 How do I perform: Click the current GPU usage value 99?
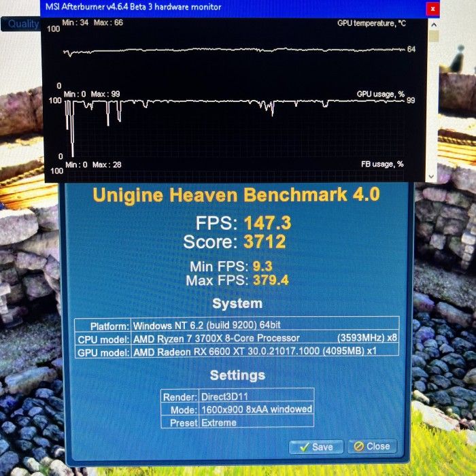click(x=411, y=100)
